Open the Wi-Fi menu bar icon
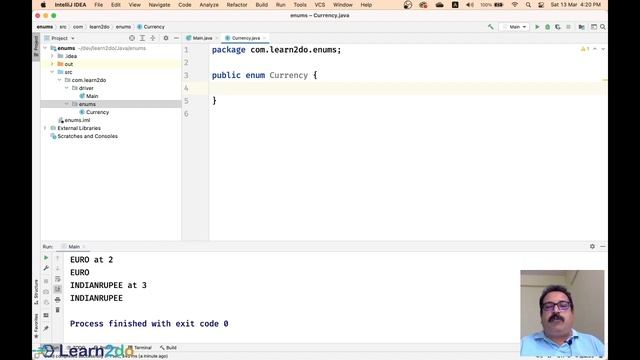 tap(515, 5)
